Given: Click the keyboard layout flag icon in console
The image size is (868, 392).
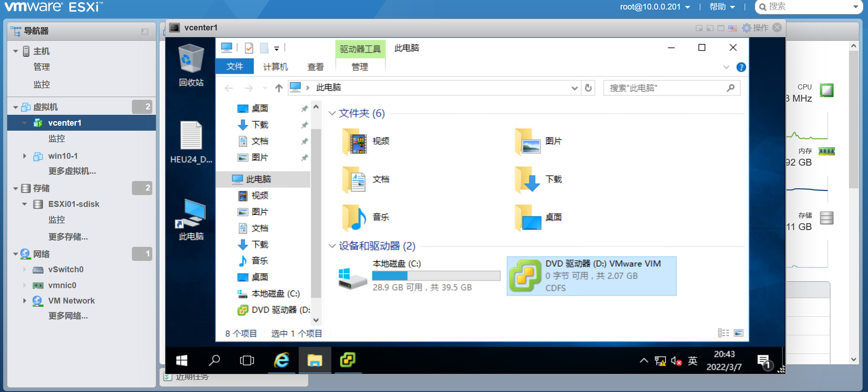Looking at the screenshot, I should pyautogui.click(x=732, y=28).
